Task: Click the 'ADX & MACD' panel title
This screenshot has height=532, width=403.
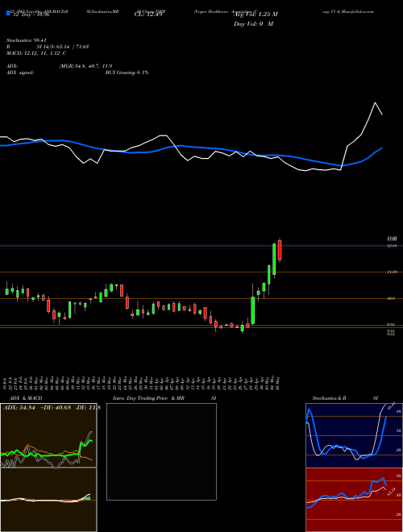Action: (26, 398)
